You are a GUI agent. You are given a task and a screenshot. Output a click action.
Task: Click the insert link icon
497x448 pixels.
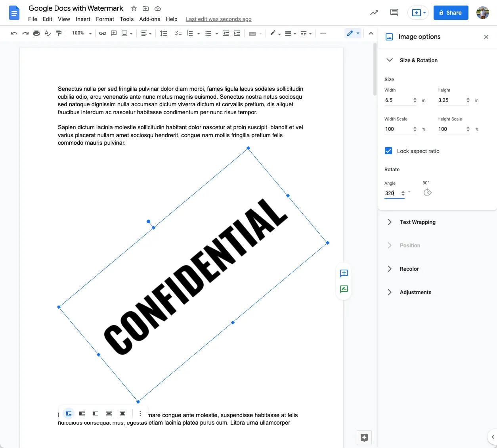click(103, 33)
